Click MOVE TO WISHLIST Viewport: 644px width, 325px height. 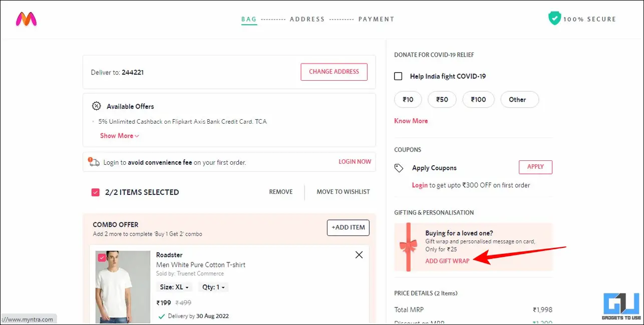(x=343, y=192)
